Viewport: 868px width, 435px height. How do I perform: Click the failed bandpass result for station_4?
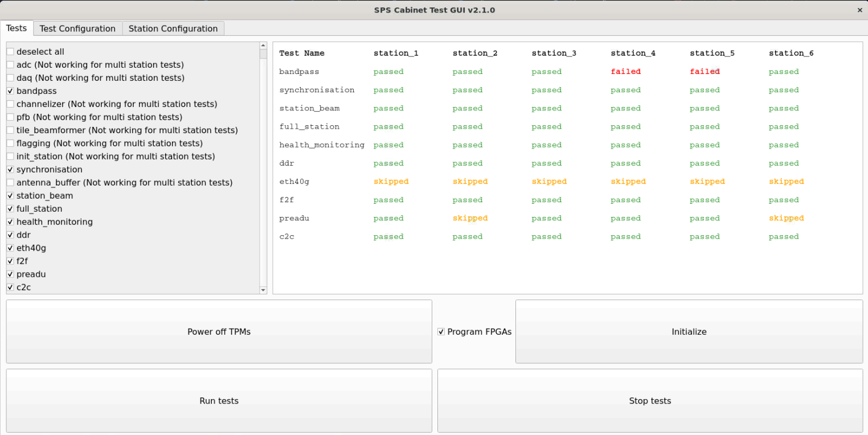[x=625, y=71]
